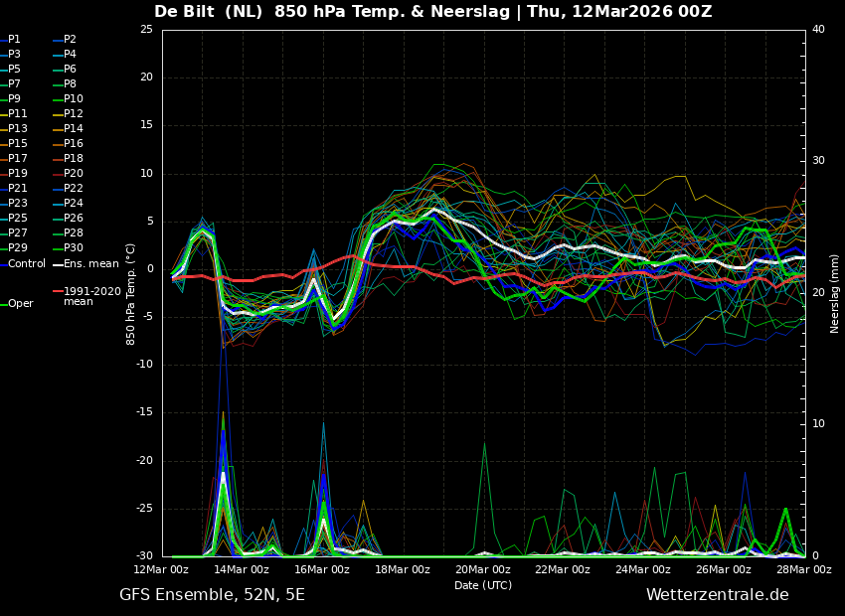Image resolution: width=845 pixels, height=616 pixels.
Task: Toggle the P10 ensemble member legend item
Action: [74, 99]
